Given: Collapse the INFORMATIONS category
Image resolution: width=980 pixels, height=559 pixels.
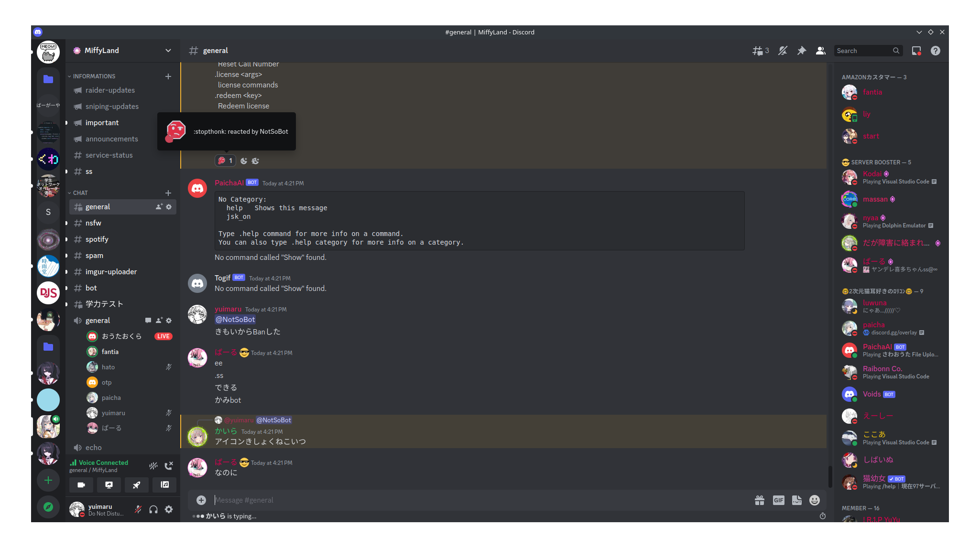Looking at the screenshot, I should (x=94, y=76).
